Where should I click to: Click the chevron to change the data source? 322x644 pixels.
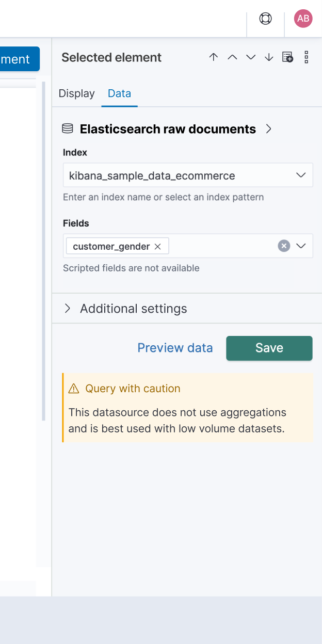pos(268,129)
